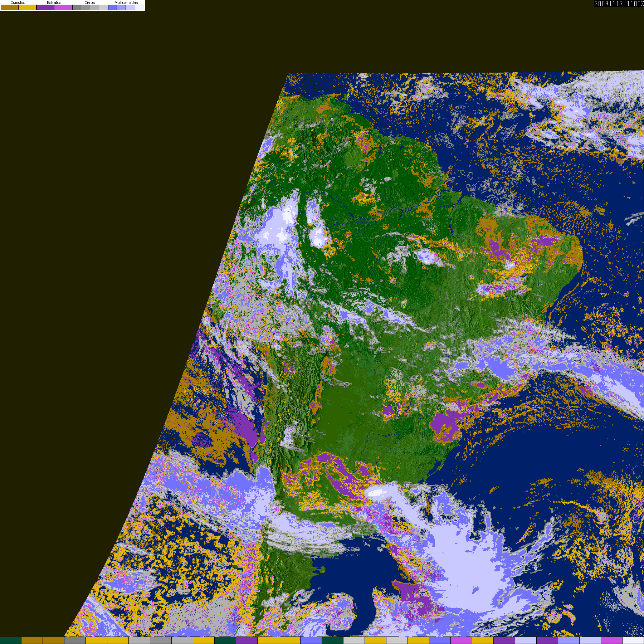Click the "1100Z" time stamp
644x644 pixels.
[x=635, y=4]
